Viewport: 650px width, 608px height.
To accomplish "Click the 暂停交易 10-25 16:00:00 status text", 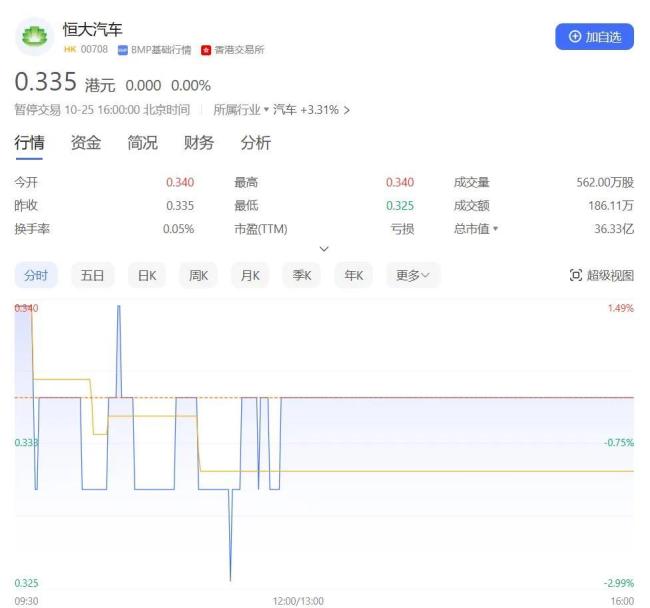I will click(102, 110).
